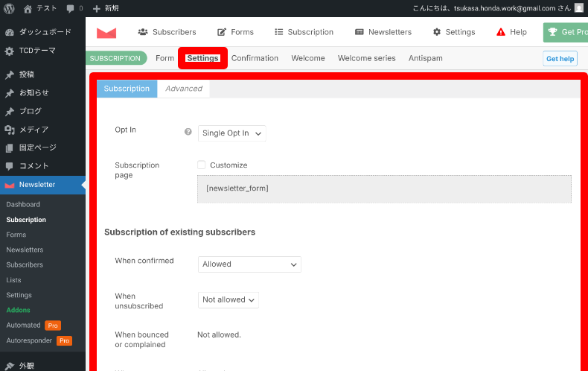Click the pin icon beside ブログ
The image size is (588, 371).
click(10, 112)
